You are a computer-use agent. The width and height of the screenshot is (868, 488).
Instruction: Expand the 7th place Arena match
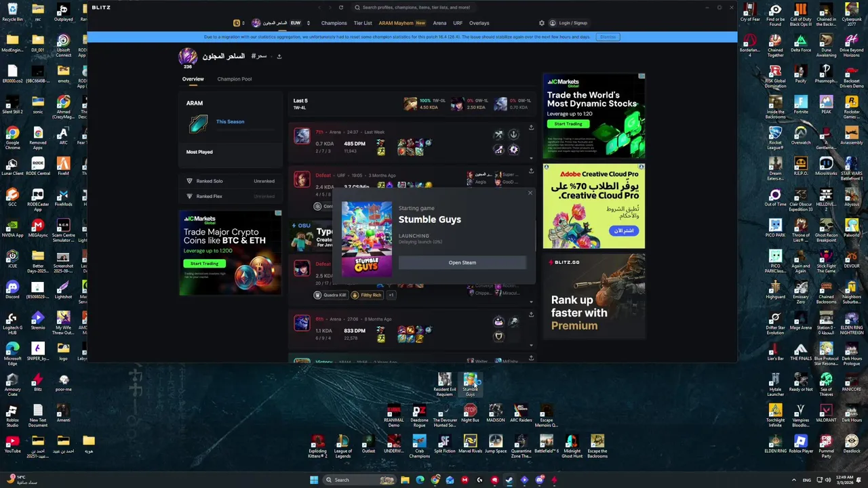531,158
